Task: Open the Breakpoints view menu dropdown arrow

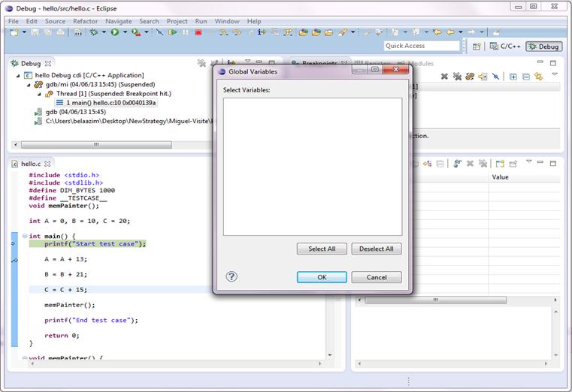Action: [x=555, y=75]
